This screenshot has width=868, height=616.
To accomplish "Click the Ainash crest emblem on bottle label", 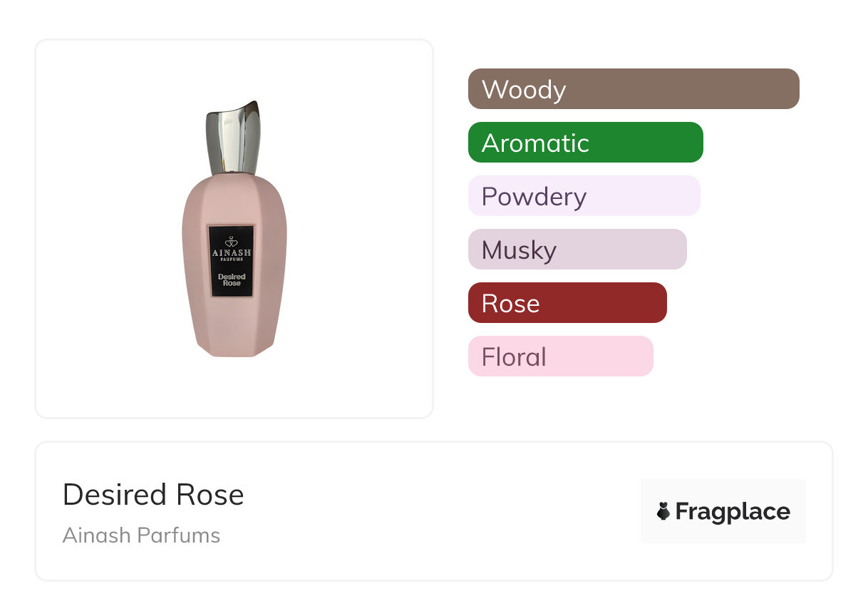I will click(232, 242).
